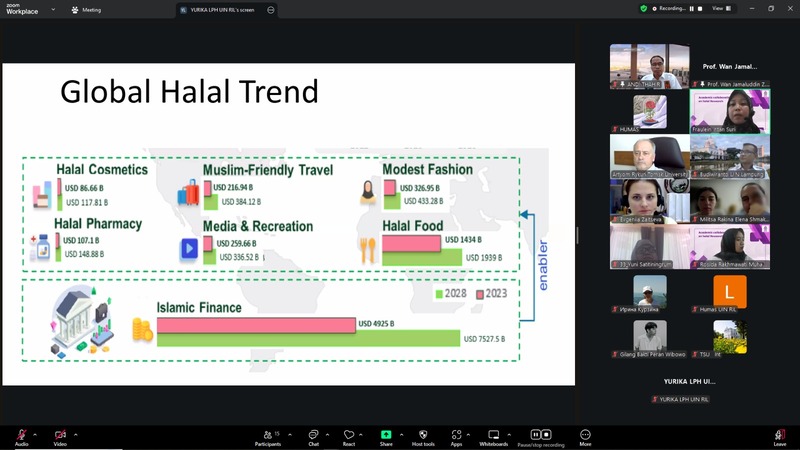
Task: Open Host tools shield icon
Action: point(423,436)
